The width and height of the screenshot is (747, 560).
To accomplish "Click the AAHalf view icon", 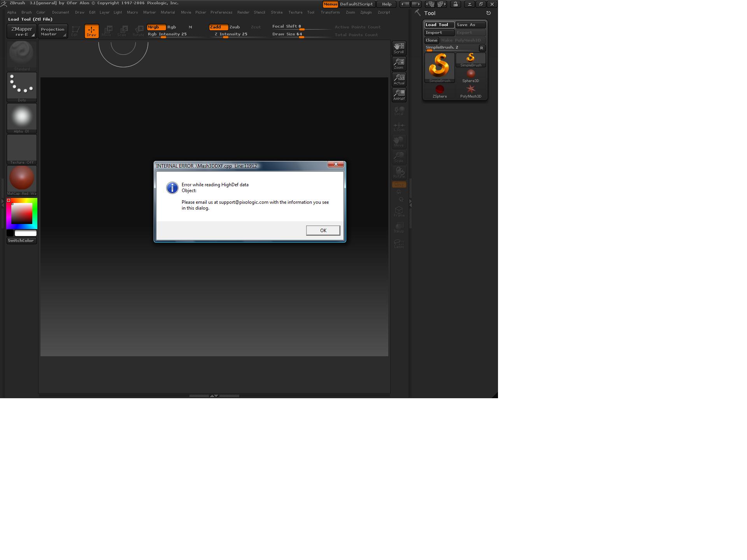I will pyautogui.click(x=399, y=94).
